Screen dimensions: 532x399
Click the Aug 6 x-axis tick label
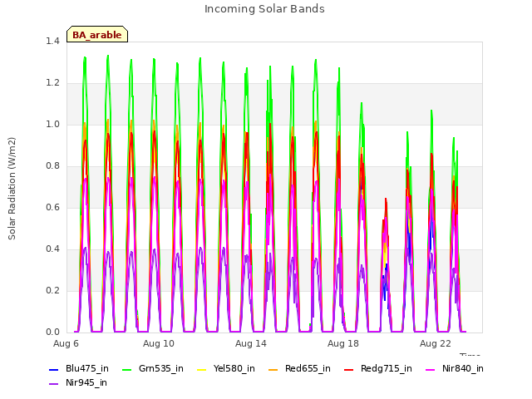pyautogui.click(x=66, y=343)
